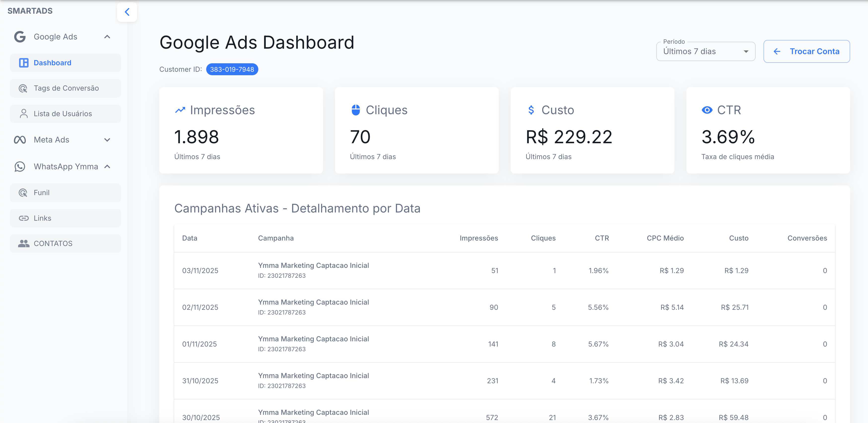Collapse the sidebar with the arrow button
Viewport: 868px width, 423px height.
pyautogui.click(x=127, y=12)
